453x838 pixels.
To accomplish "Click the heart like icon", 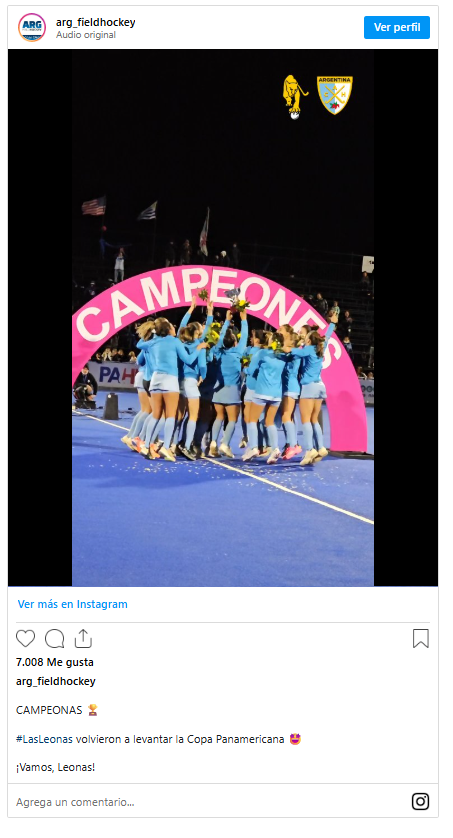I will tap(25, 639).
